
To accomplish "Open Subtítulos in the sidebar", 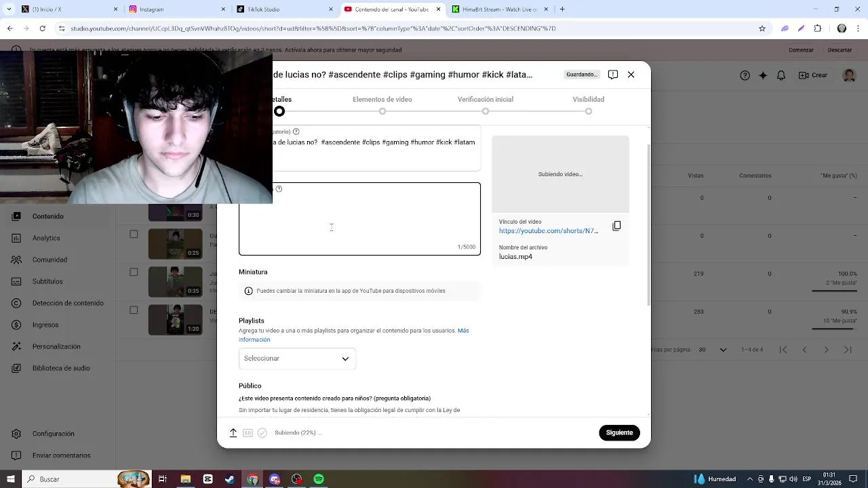I will tap(47, 281).
